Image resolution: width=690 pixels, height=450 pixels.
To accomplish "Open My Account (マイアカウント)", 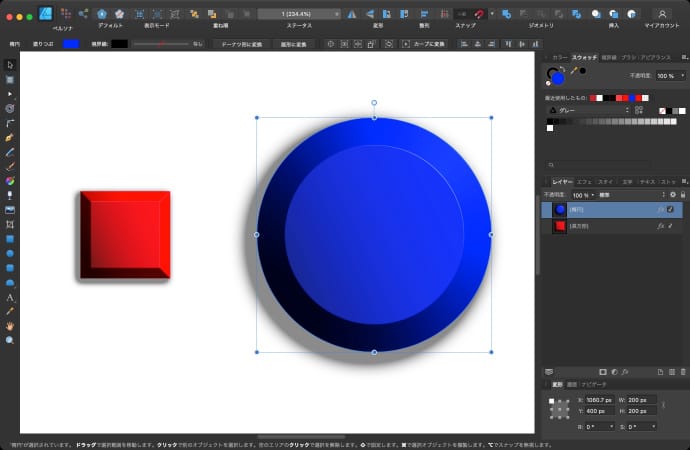I will click(x=661, y=14).
